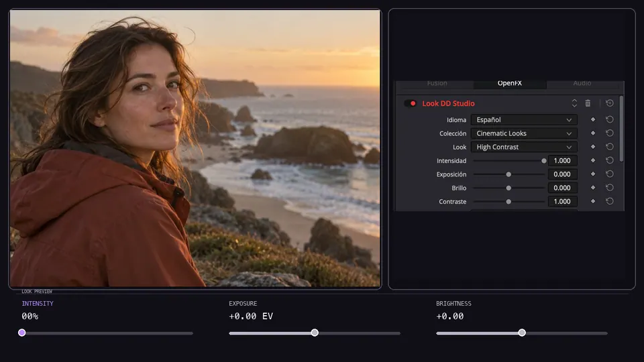Click the Exposición value field 0.000
The height and width of the screenshot is (362, 644).
coord(562,174)
